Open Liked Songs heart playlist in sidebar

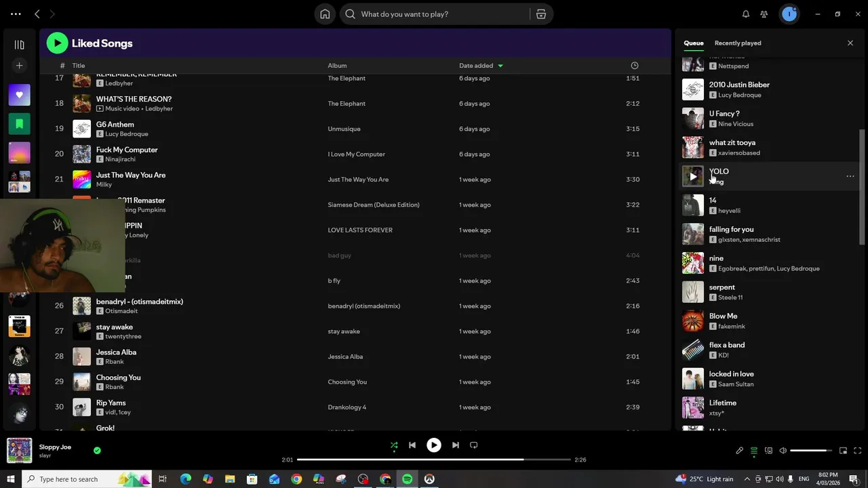[x=19, y=95]
